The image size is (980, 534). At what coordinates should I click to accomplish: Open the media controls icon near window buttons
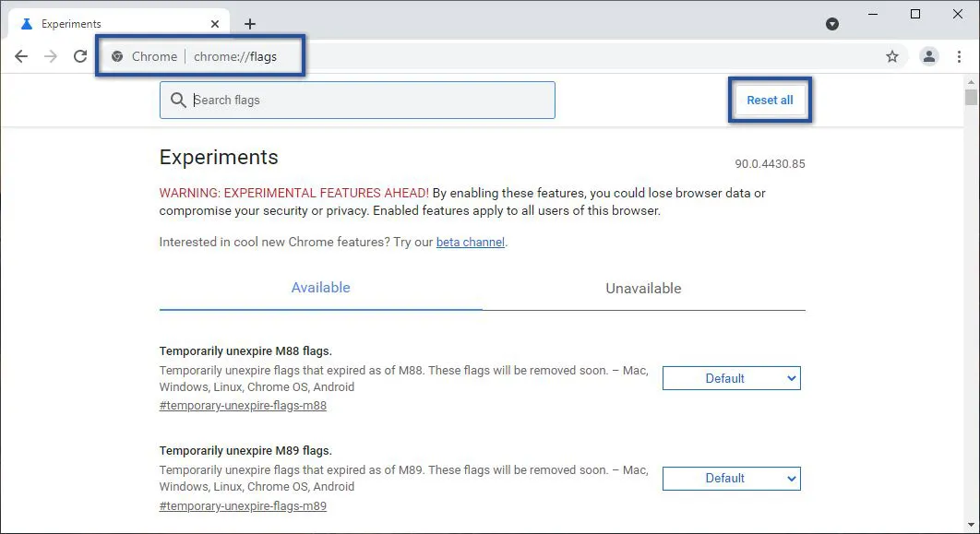[831, 23]
